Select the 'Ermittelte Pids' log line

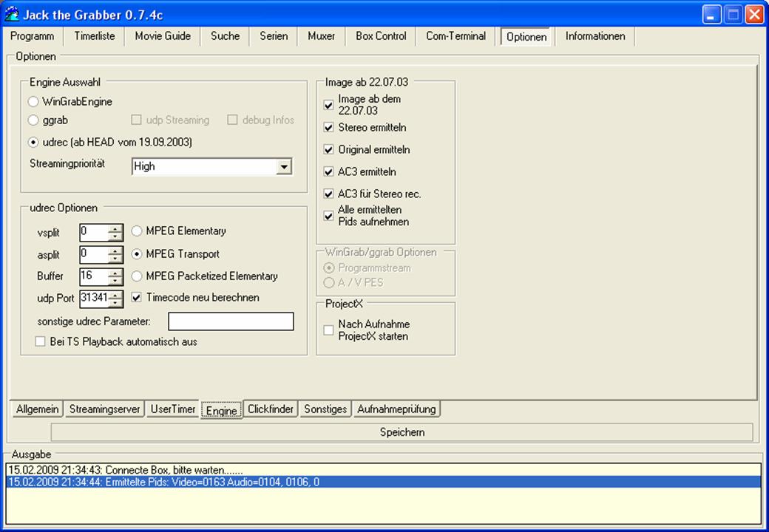tap(384, 482)
